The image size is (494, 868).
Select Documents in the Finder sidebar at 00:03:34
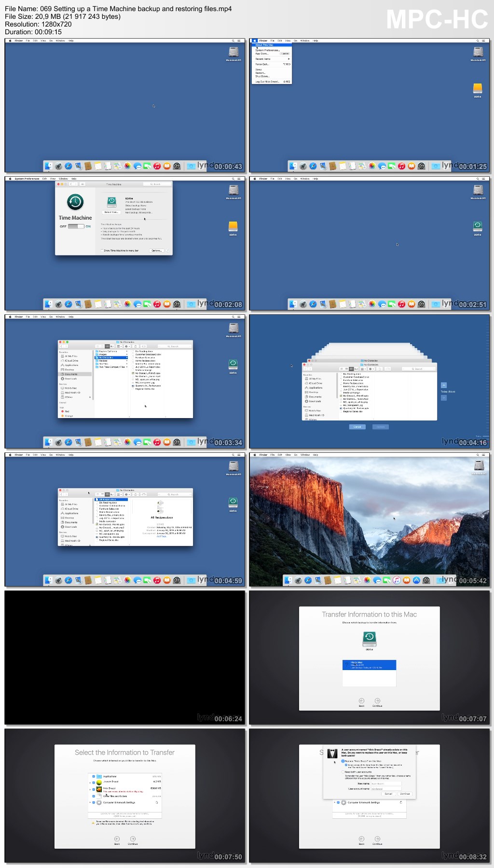click(x=75, y=374)
